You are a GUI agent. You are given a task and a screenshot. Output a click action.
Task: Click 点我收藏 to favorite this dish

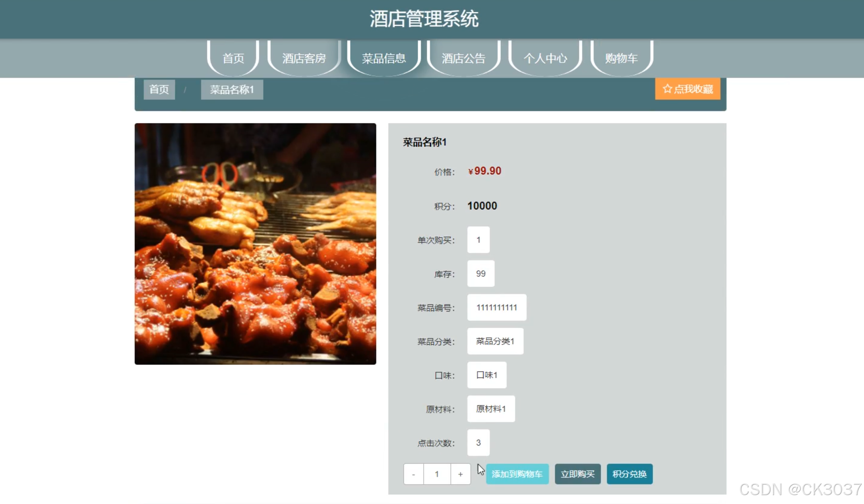687,88
